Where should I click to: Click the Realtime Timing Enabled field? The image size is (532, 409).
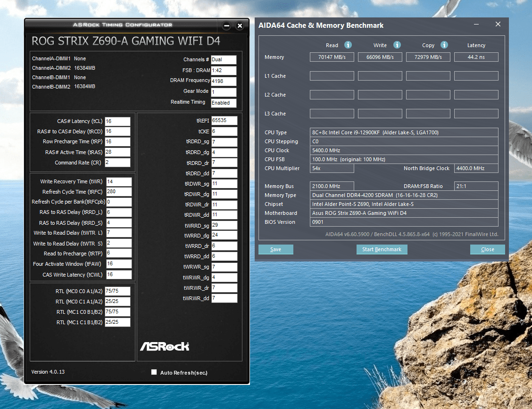click(x=224, y=103)
